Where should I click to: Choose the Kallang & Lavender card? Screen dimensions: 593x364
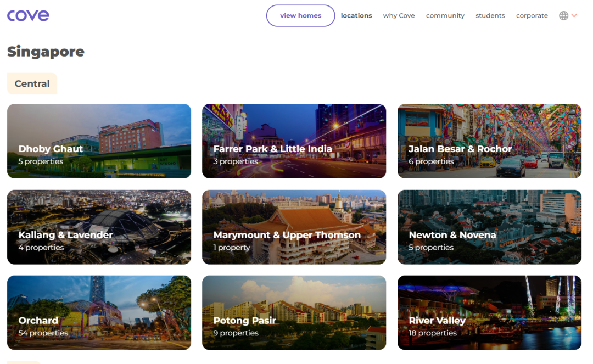pos(99,227)
